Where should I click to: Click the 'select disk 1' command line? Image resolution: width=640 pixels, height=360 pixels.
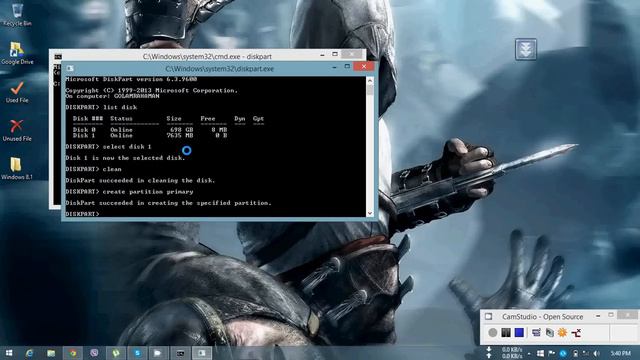click(127, 147)
